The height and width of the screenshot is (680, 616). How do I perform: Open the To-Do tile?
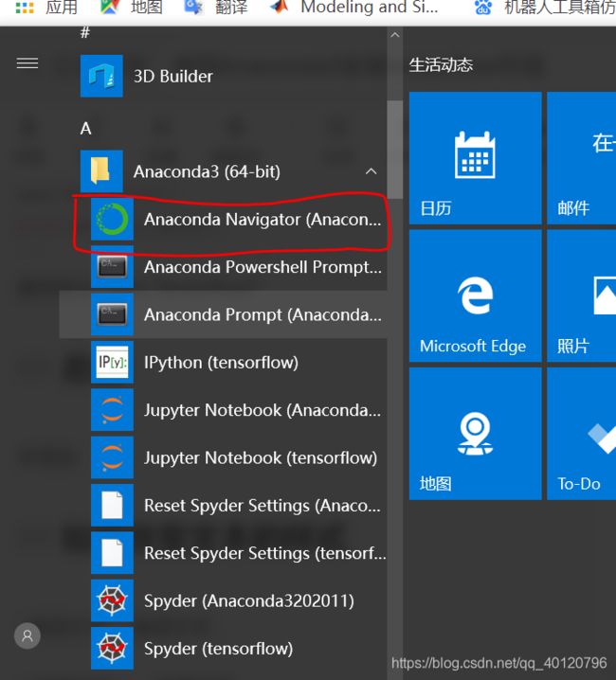[x=582, y=434]
